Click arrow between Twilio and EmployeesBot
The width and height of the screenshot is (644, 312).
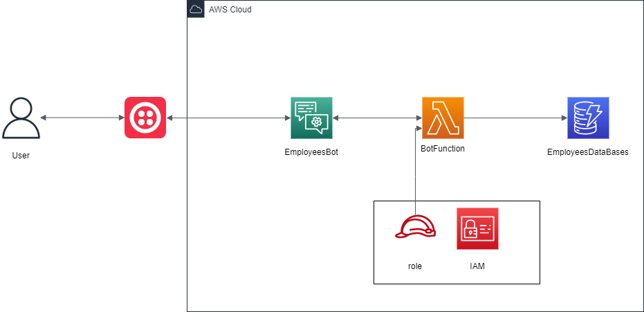pyautogui.click(x=228, y=118)
